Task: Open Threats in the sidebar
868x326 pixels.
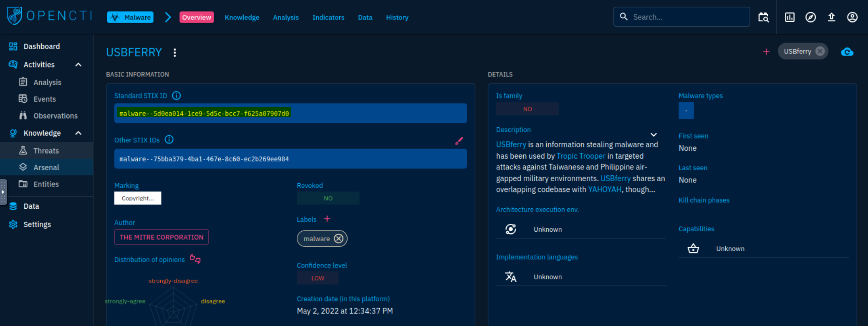Action: coord(46,151)
